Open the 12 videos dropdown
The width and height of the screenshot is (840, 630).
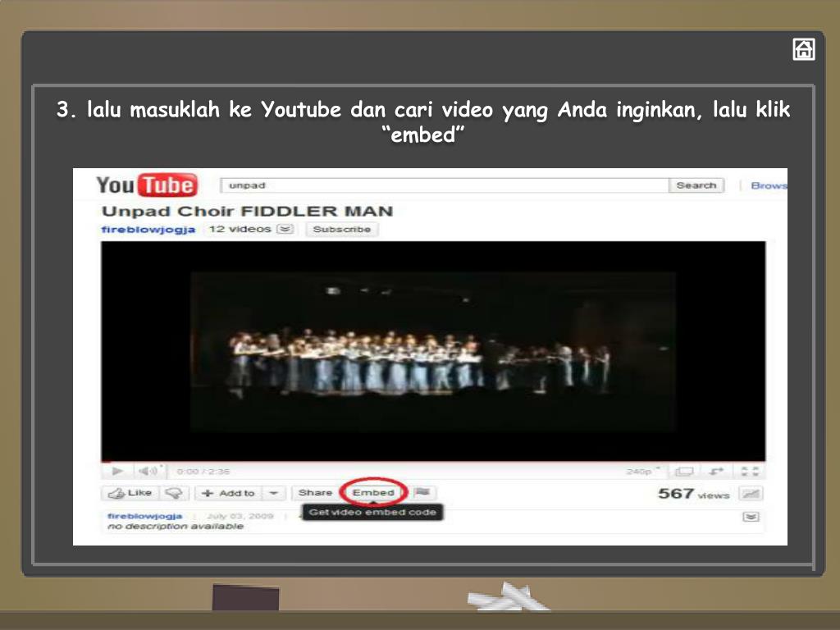point(285,230)
